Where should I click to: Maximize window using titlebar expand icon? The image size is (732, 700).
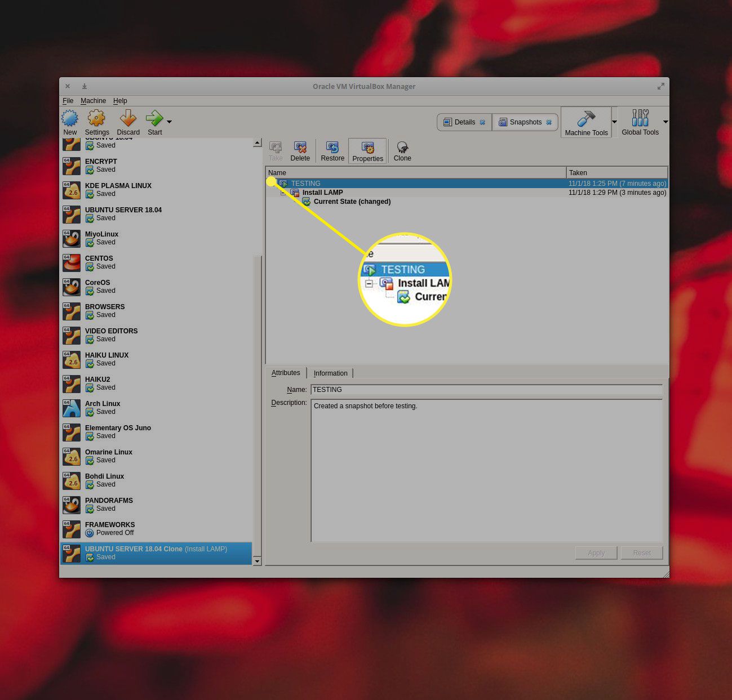(660, 86)
